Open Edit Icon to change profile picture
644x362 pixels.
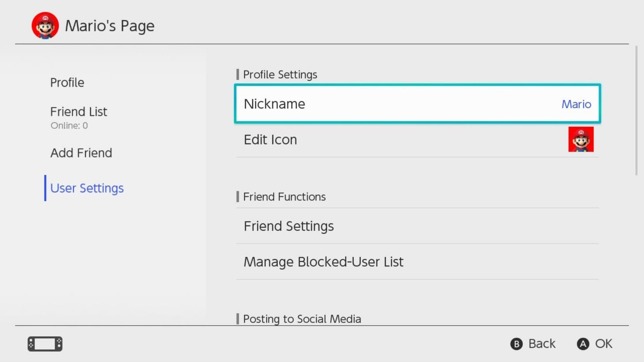click(270, 139)
